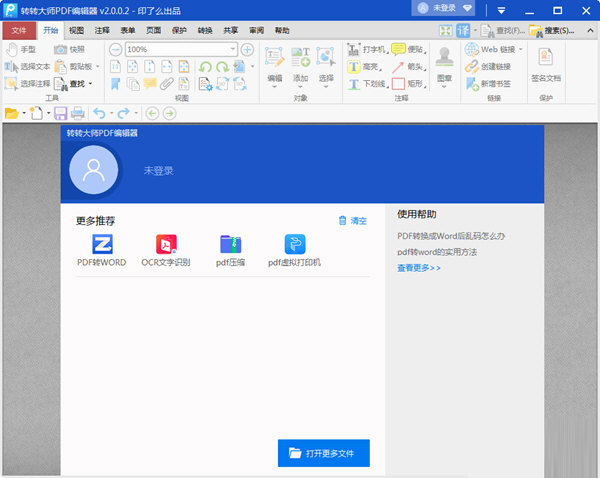Open the 签名文档 sign document tool
The width and height of the screenshot is (600, 478).
[x=546, y=65]
